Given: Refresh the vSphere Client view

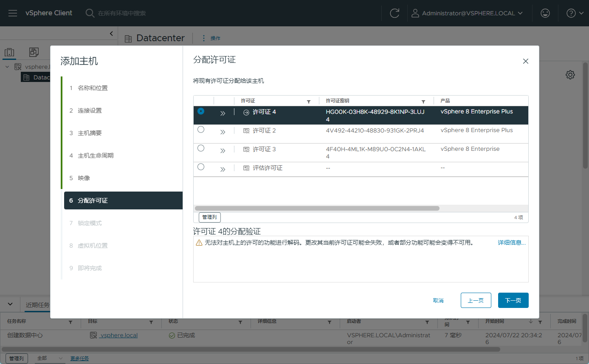Looking at the screenshot, I should [x=395, y=13].
